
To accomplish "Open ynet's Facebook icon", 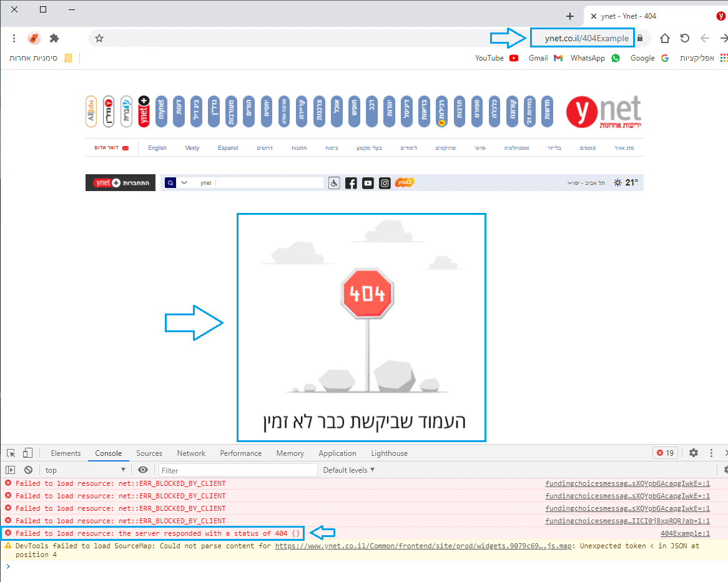I will click(x=351, y=183).
